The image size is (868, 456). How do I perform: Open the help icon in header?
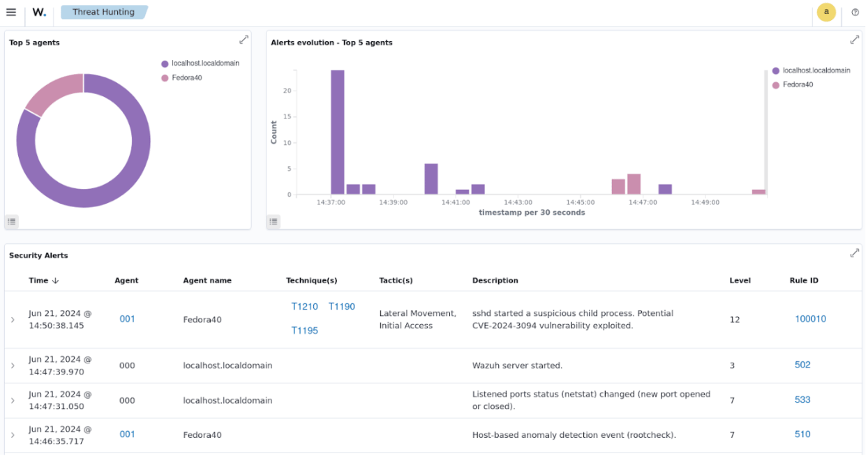(855, 12)
